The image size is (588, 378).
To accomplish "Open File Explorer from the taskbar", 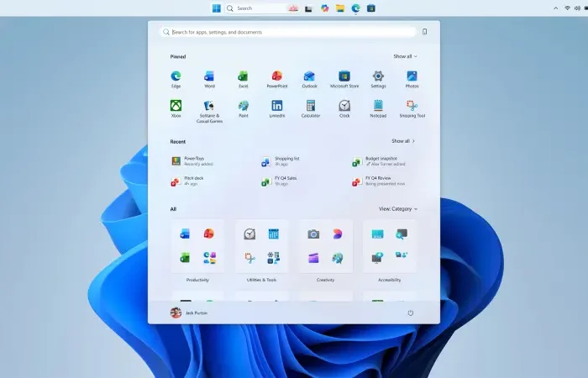I will coord(339,8).
